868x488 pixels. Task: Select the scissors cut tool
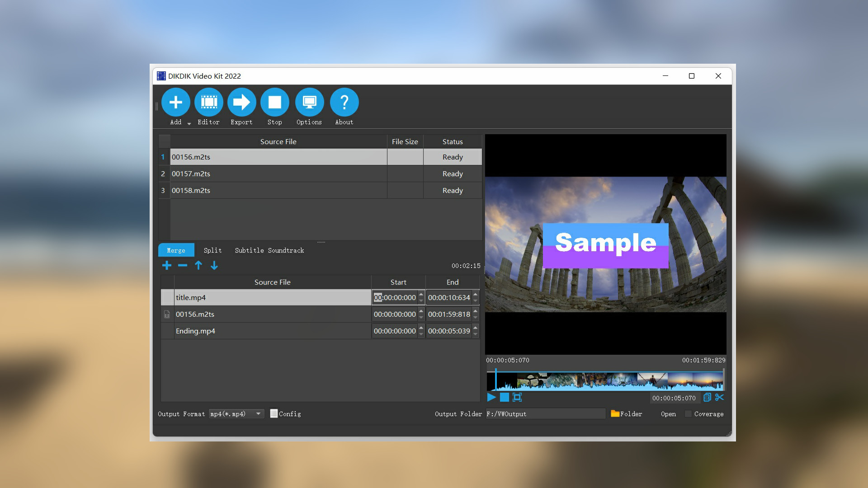pyautogui.click(x=720, y=398)
